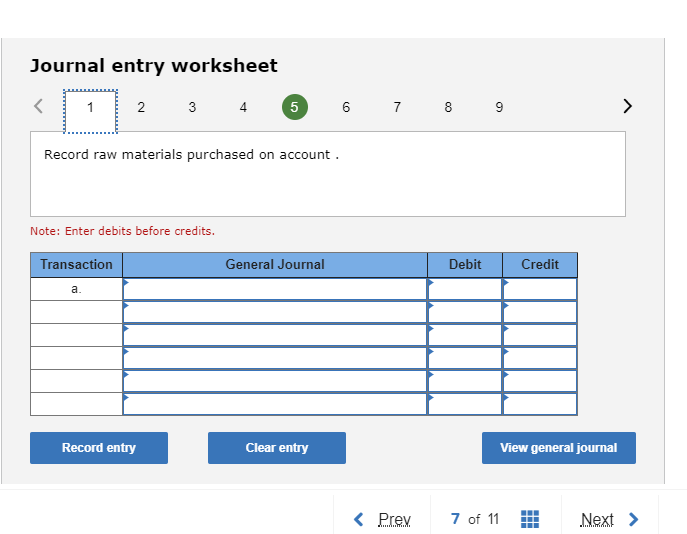Select journal entry tab 4
Image resolution: width=687 pixels, height=534 pixels.
(244, 107)
